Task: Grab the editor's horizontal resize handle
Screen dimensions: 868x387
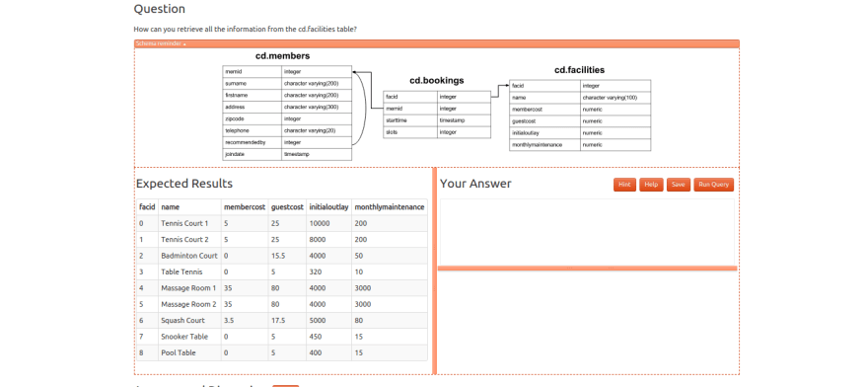Action: 587,269
